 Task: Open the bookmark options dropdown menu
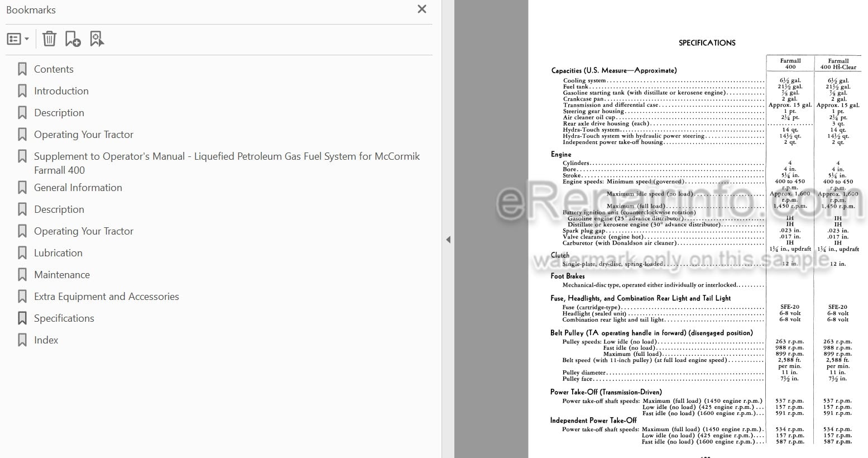(18, 39)
